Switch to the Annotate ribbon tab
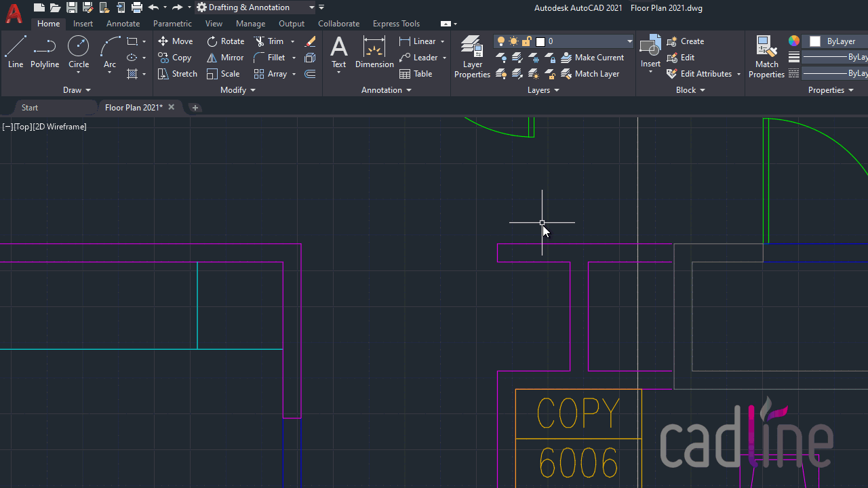The height and width of the screenshot is (488, 868). coord(123,24)
